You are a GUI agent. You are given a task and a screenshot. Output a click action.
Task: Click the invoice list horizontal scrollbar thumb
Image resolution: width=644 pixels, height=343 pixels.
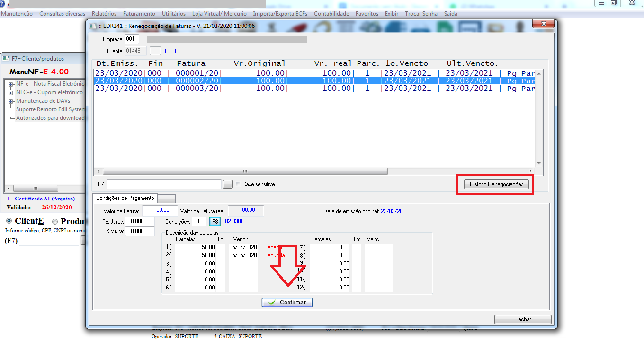[245, 171]
